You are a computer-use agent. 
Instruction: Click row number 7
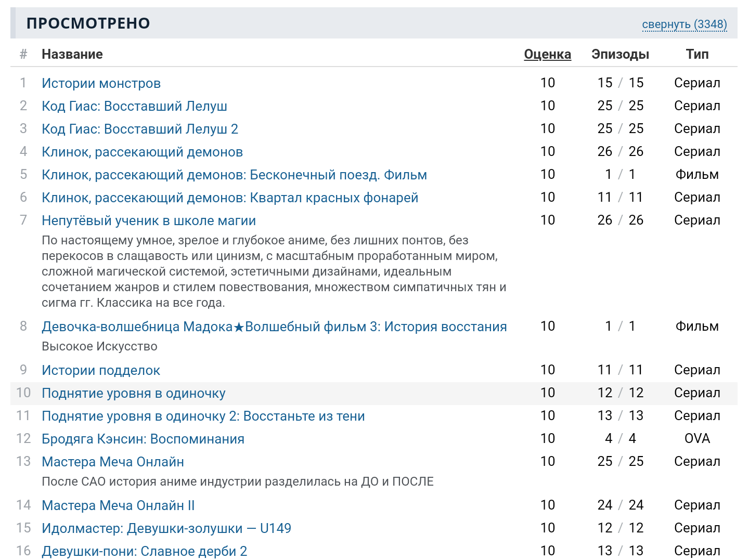pyautogui.click(x=23, y=220)
